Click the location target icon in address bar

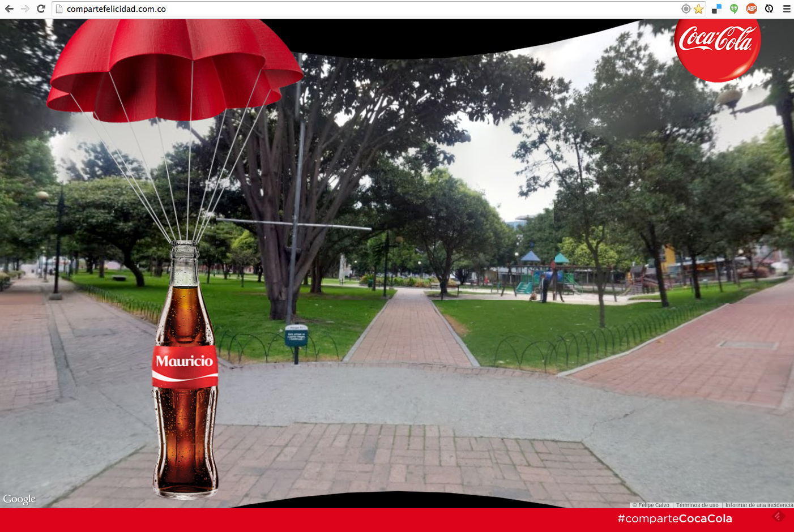click(x=686, y=8)
